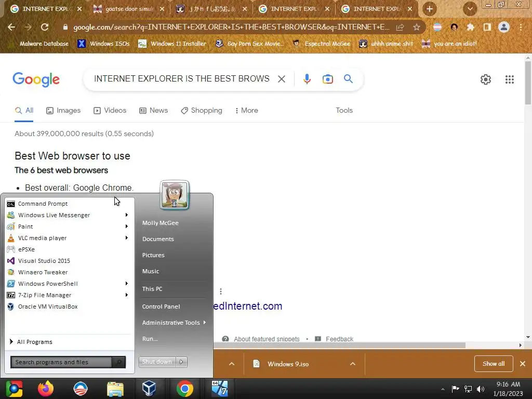Go back with Chrome's back arrow
This screenshot has height=399, width=532.
coord(11,27)
